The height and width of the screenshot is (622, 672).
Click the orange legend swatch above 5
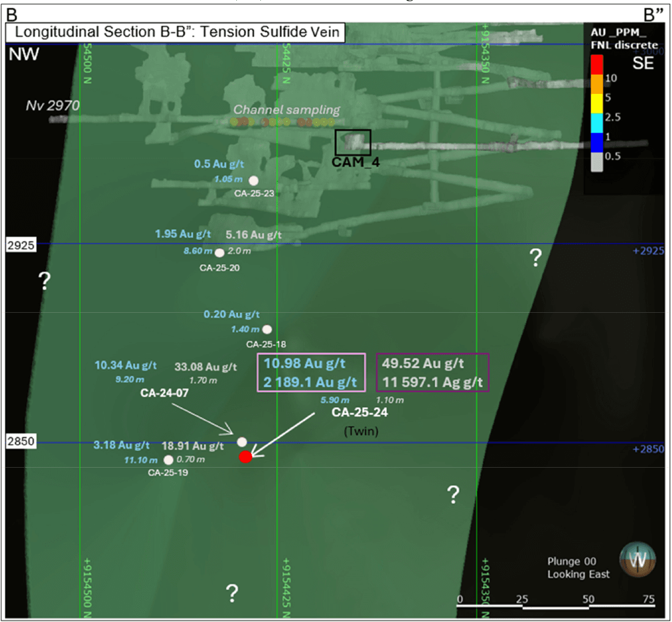coord(597,84)
